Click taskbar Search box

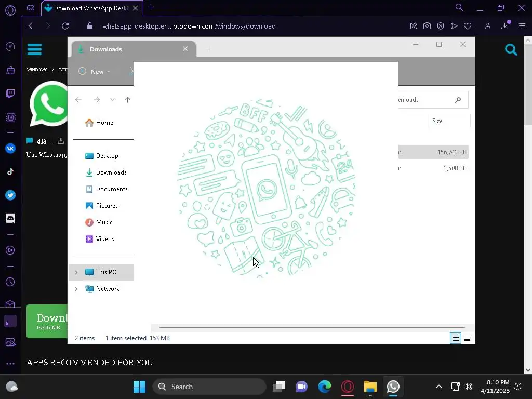(209, 387)
